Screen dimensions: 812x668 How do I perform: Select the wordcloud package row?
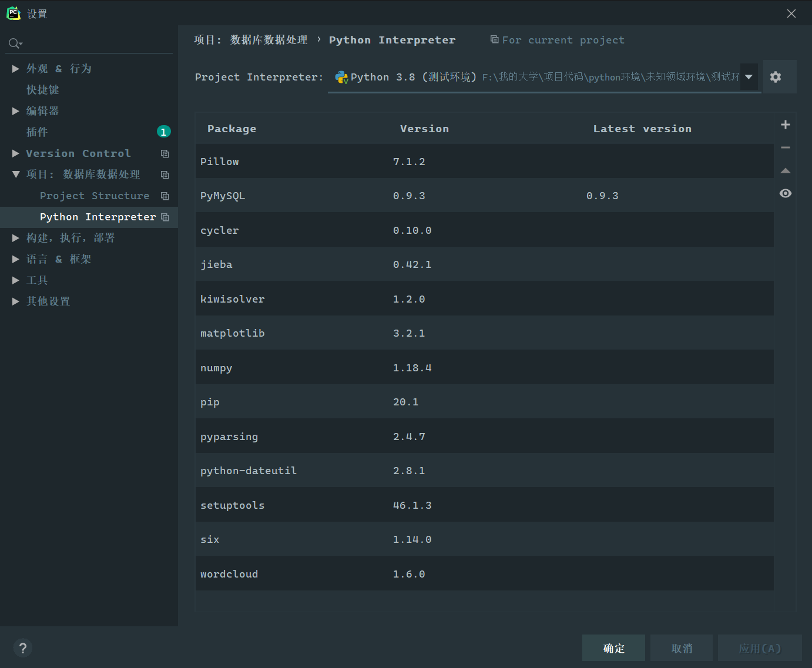click(484, 573)
